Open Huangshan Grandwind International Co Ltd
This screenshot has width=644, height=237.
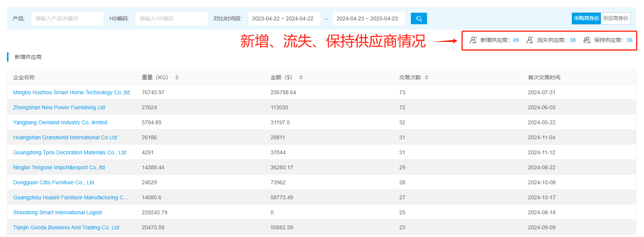pos(65,137)
